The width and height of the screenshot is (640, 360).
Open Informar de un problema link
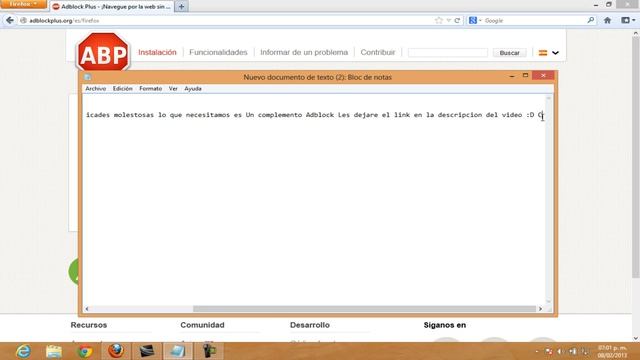(304, 52)
